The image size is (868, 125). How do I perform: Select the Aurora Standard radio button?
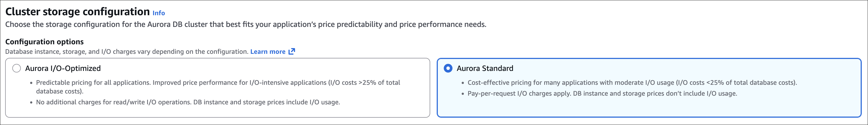point(448,68)
